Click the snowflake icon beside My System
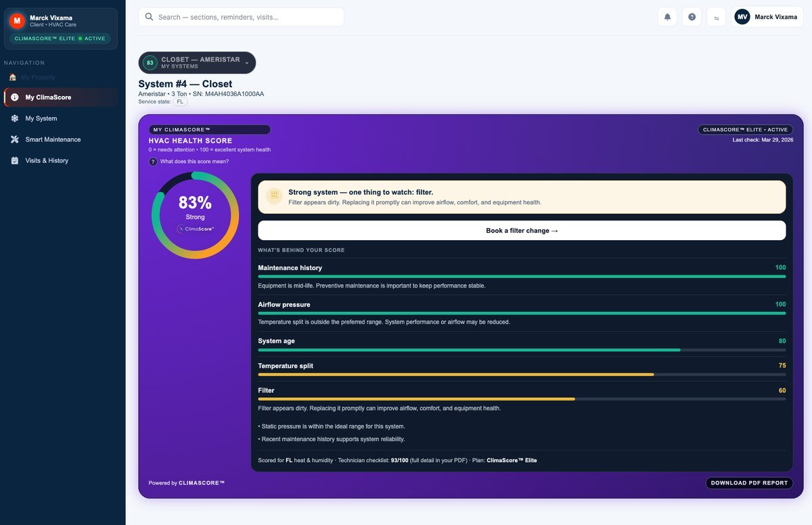This screenshot has height=525, width=812. (15, 118)
